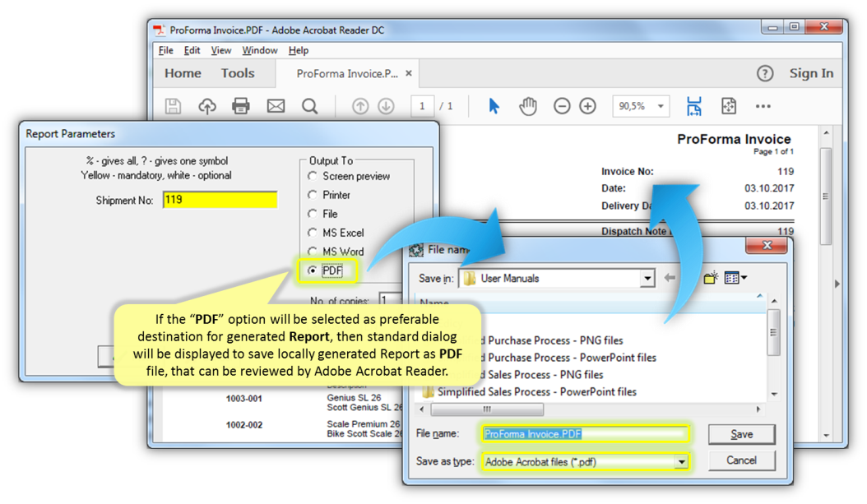Image resolution: width=867 pixels, height=504 pixels.
Task: Go to next page arrow icon
Action: click(386, 106)
